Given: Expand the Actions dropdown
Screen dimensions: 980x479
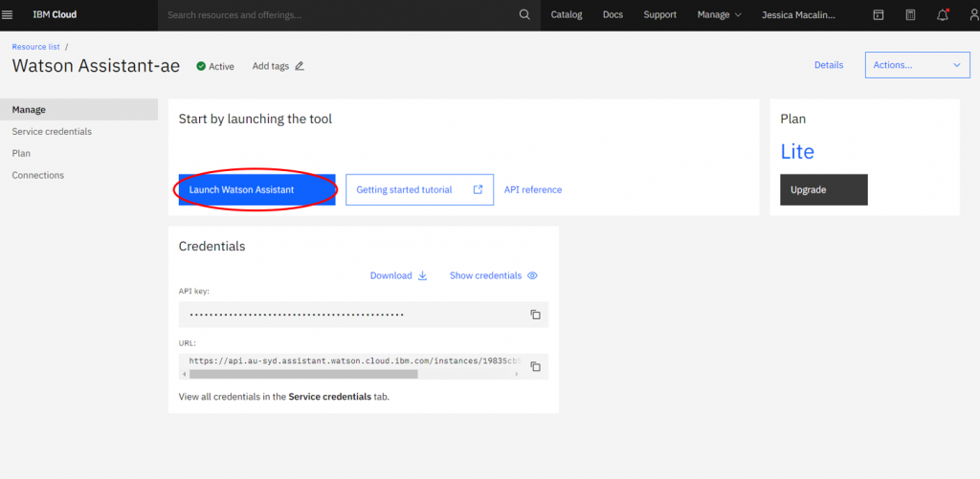Looking at the screenshot, I should (x=918, y=65).
